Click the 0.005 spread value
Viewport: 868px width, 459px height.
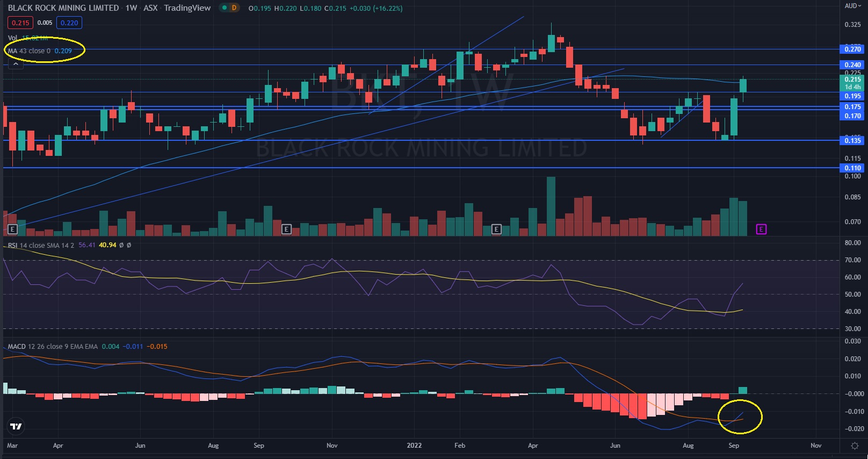coord(45,23)
